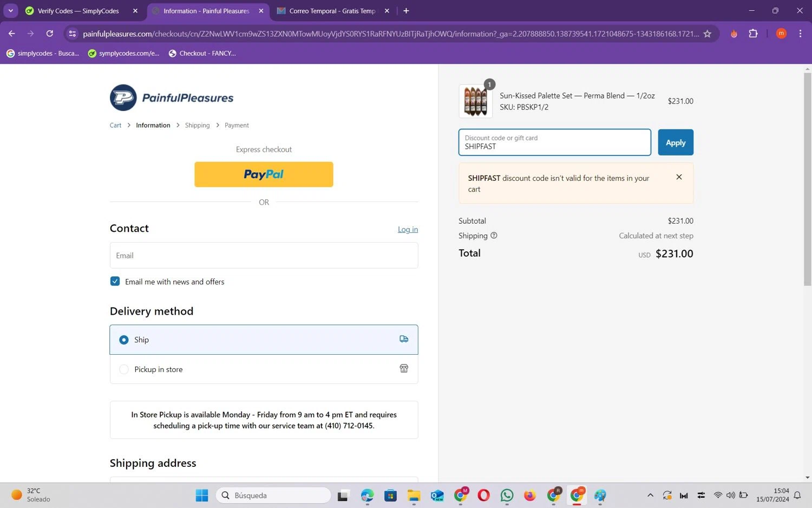812x508 pixels.
Task: Open the Extensions puzzle icon
Action: pyautogui.click(x=753, y=34)
